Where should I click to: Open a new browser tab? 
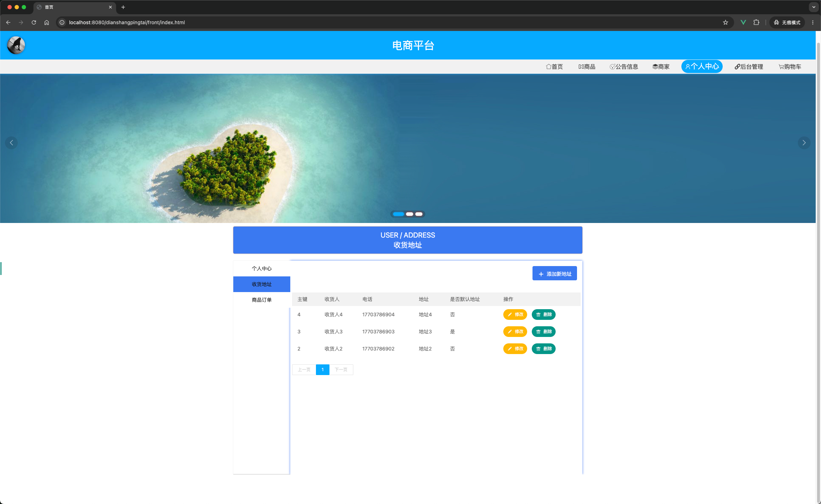click(x=123, y=7)
